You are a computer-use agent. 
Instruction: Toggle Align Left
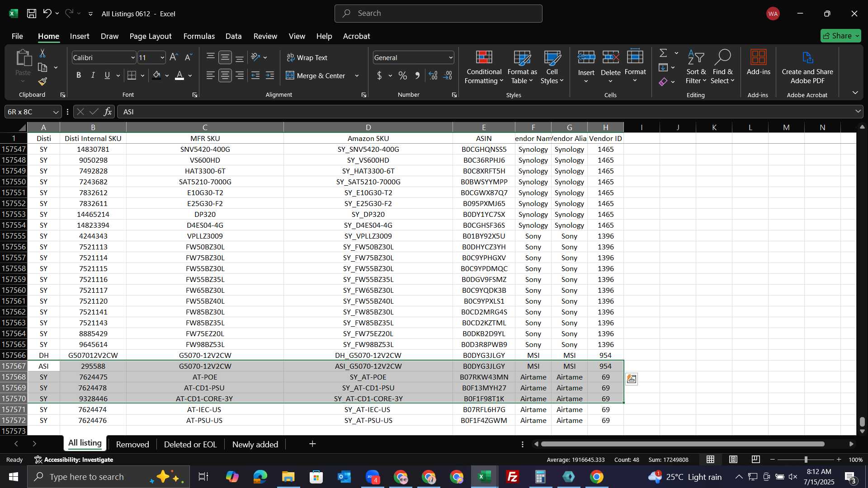pos(210,75)
